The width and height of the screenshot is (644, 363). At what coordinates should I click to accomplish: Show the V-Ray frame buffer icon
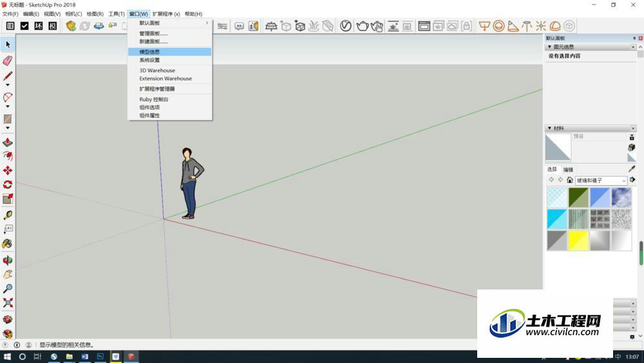pyautogui.click(x=424, y=26)
